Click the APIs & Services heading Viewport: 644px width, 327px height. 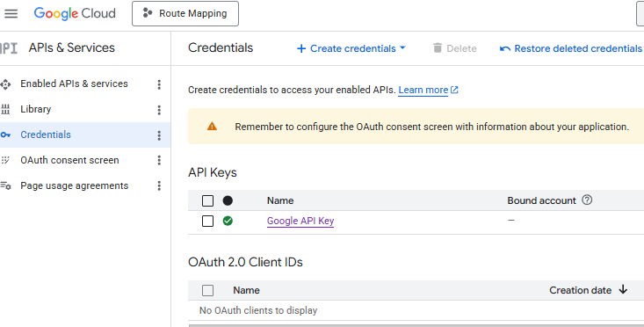pyautogui.click(x=72, y=47)
